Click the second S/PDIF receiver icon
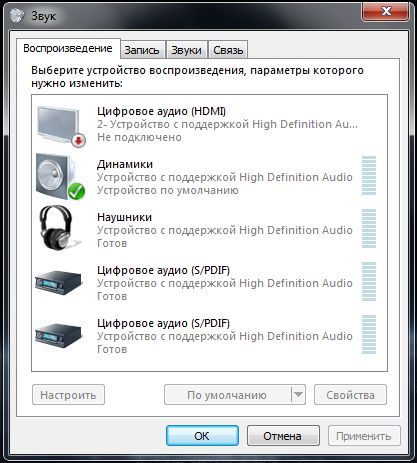 (58, 336)
